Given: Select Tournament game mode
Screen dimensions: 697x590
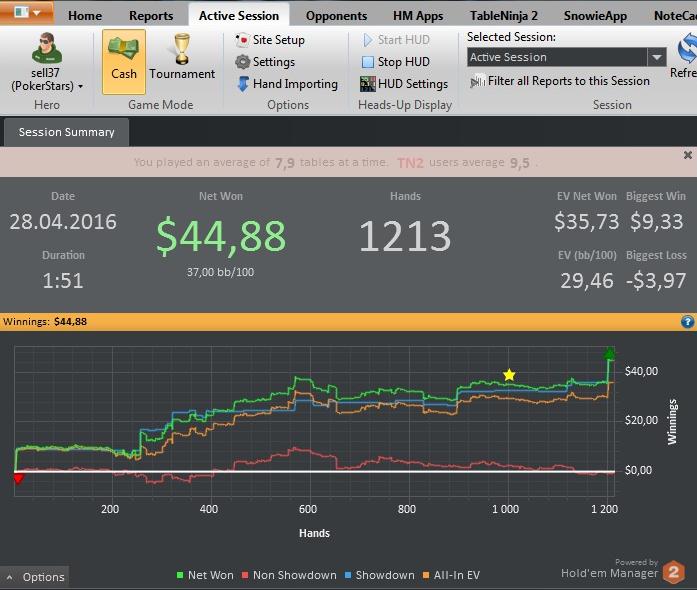Looking at the screenshot, I should [182, 57].
